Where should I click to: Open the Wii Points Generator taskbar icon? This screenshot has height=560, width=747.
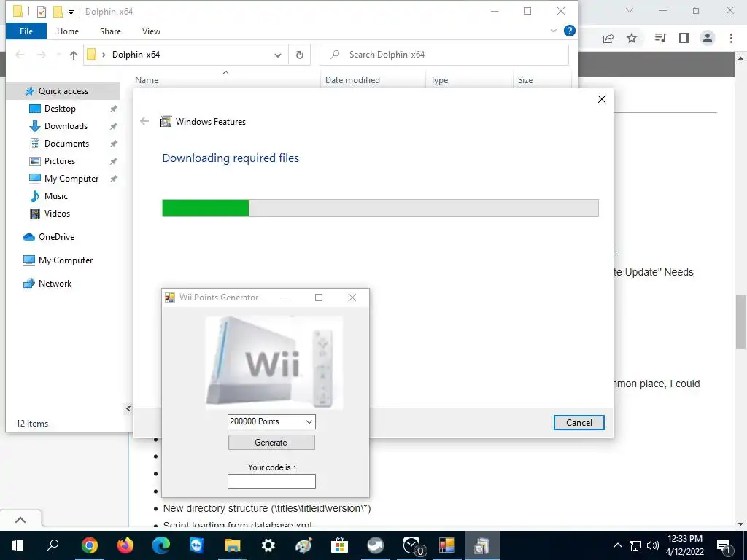(447, 545)
